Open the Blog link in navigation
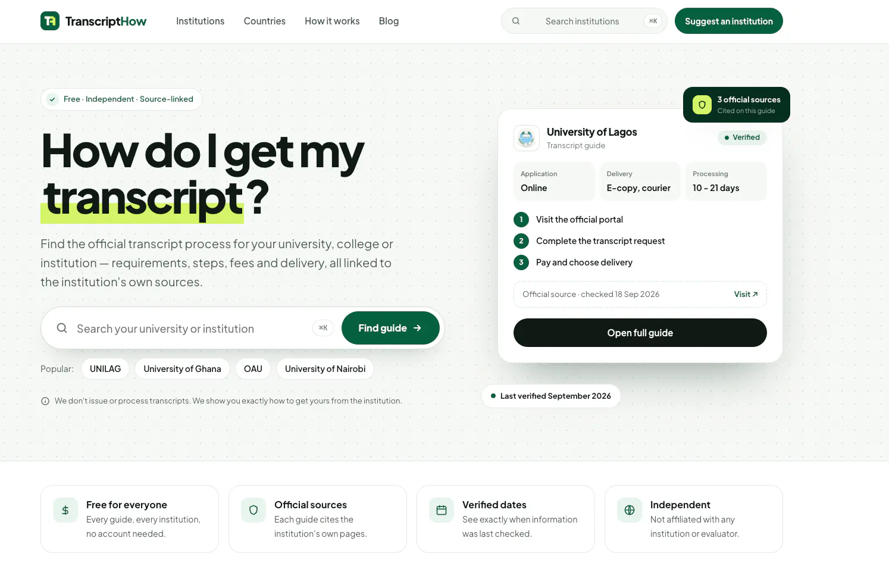 tap(389, 21)
